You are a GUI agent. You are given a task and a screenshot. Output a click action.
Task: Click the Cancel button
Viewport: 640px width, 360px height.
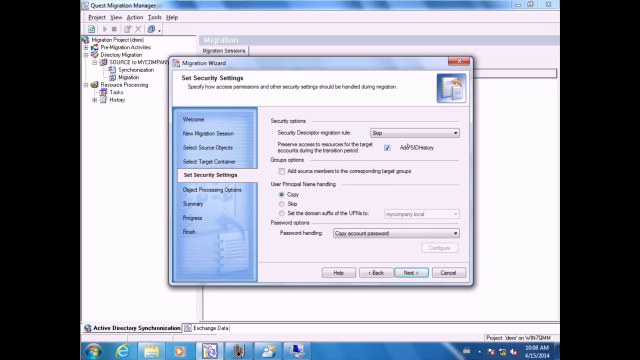pyautogui.click(x=449, y=273)
